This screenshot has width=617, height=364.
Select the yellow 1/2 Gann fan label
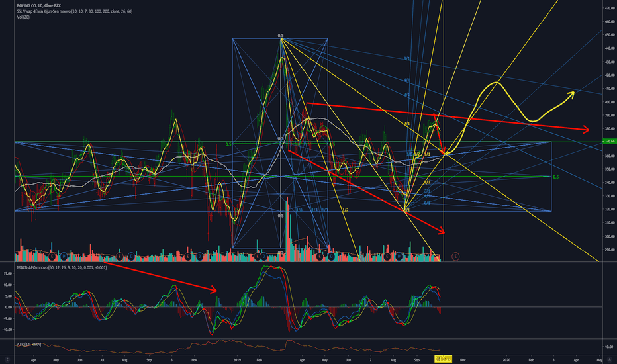(345, 210)
